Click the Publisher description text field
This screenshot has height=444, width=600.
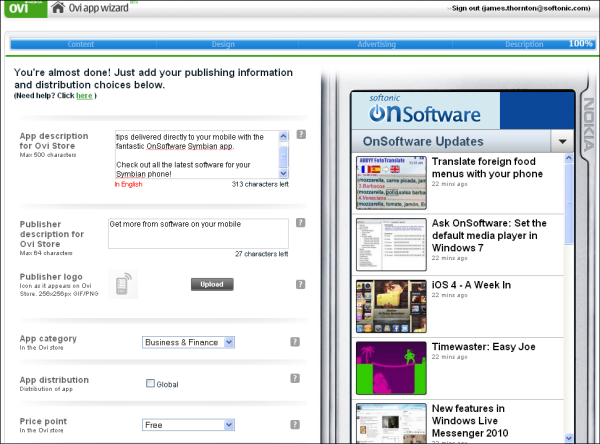point(197,233)
